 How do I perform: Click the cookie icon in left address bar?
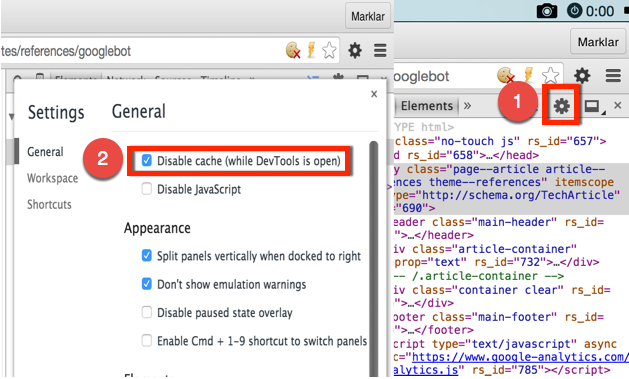tap(293, 51)
